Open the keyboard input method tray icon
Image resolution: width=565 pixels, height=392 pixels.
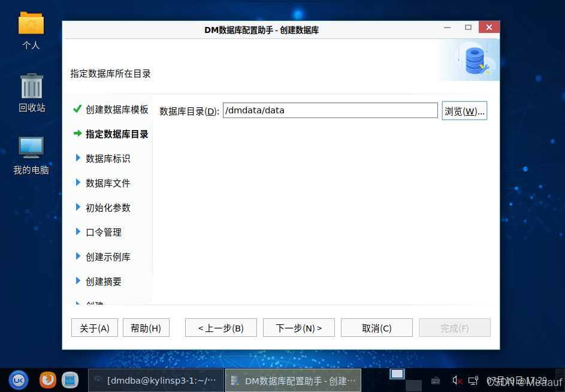tap(435, 381)
